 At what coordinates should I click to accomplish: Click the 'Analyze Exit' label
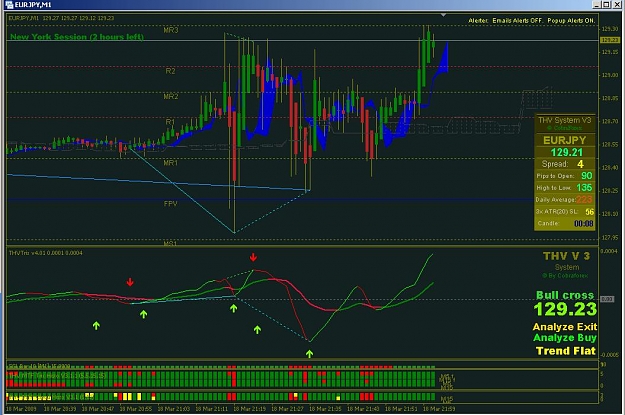coord(565,327)
